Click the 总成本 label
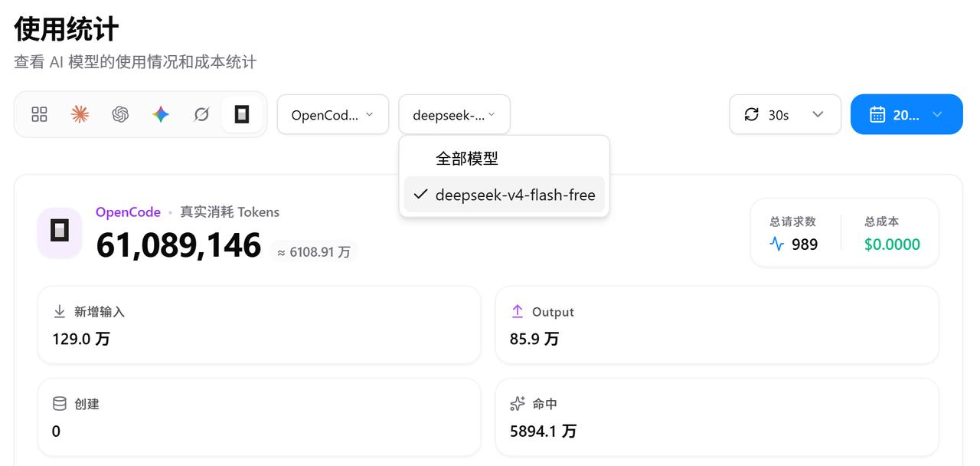 881,222
